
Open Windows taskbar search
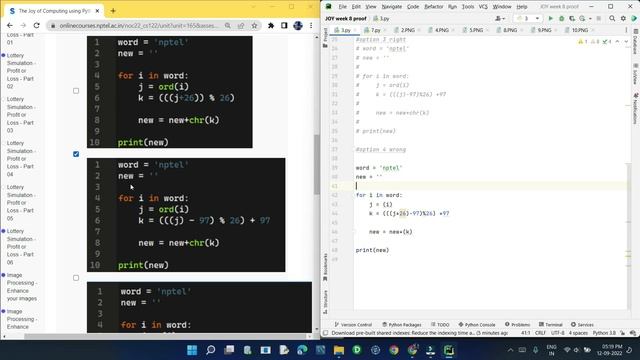click(x=211, y=350)
